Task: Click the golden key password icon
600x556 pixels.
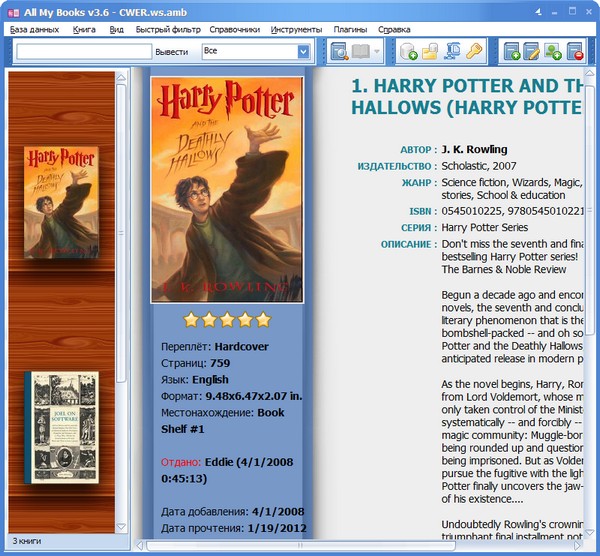Action: tap(474, 51)
